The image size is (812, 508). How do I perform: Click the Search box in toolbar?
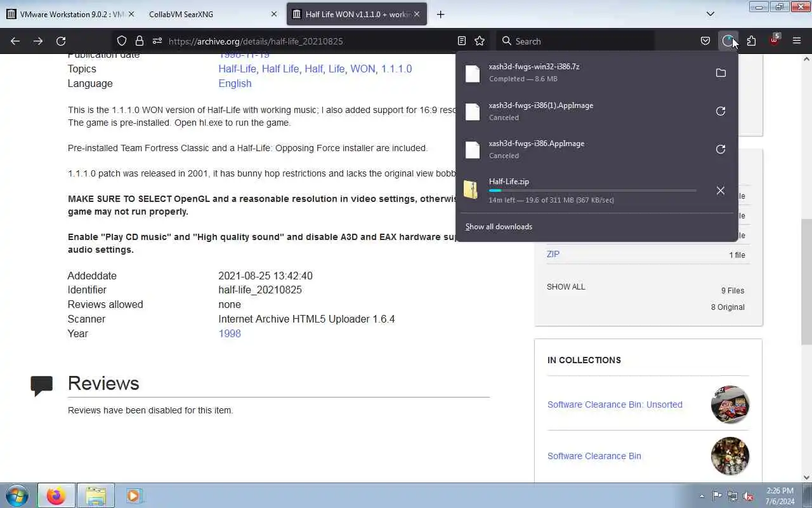pyautogui.click(x=574, y=41)
